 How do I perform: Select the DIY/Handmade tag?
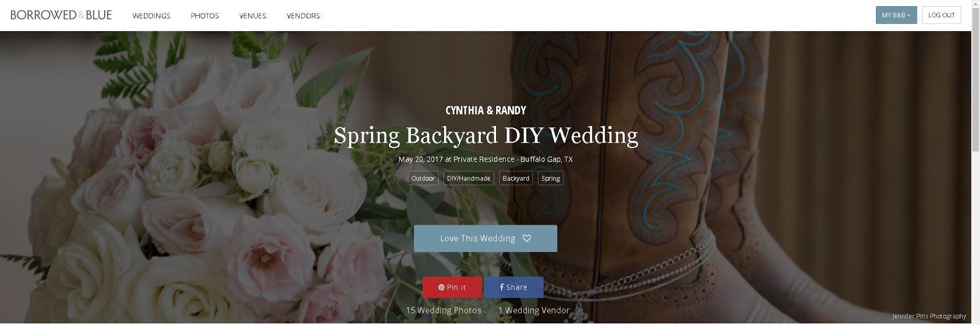[x=469, y=178]
